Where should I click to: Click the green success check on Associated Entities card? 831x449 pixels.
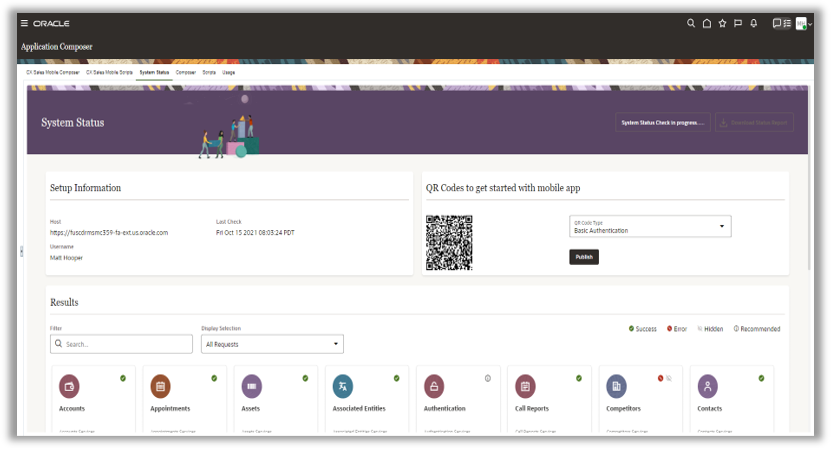click(x=396, y=378)
